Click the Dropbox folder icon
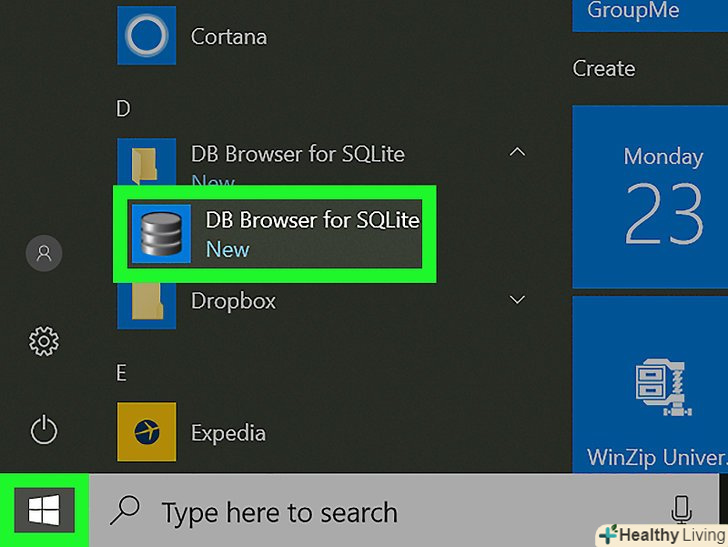Image resolution: width=728 pixels, height=547 pixels. pos(146,306)
